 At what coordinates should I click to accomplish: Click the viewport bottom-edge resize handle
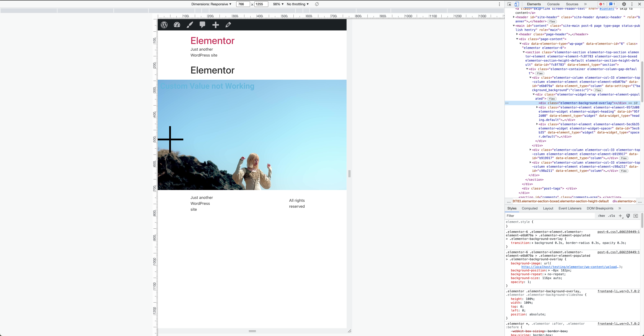pyautogui.click(x=252, y=331)
